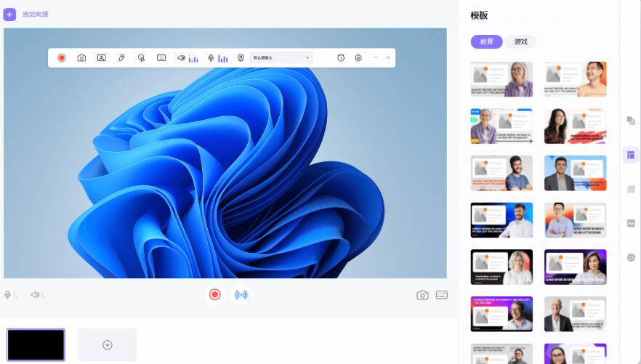Start recording from the floating toolbar
This screenshot has width=641, height=364.
pyautogui.click(x=62, y=58)
